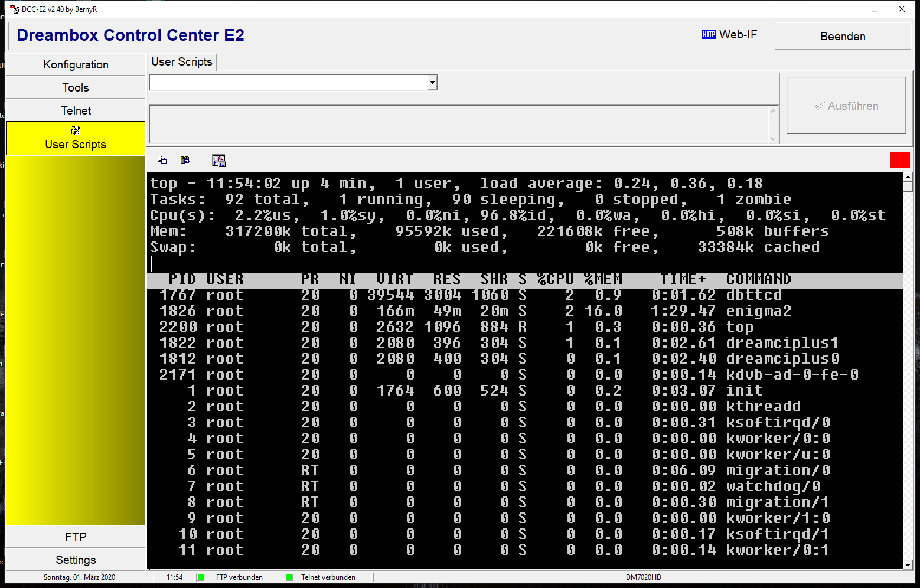Click the Dreambox Control Center E2 heading
This screenshot has width=920, height=588.
pos(131,35)
